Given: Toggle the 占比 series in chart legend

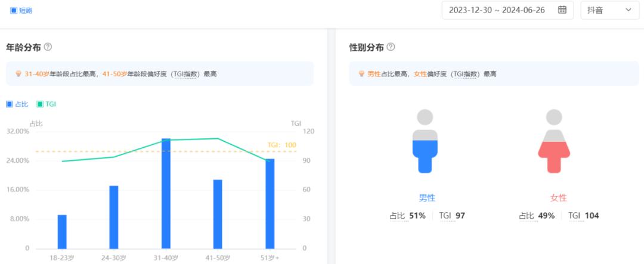Looking at the screenshot, I should click(x=17, y=104).
